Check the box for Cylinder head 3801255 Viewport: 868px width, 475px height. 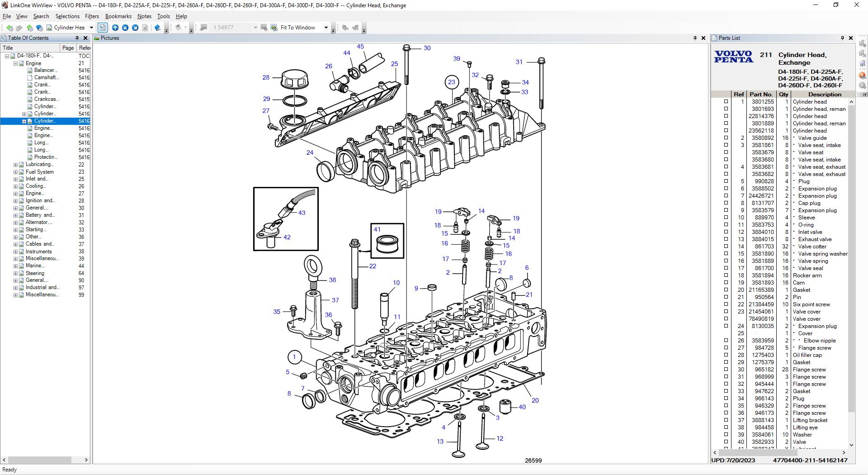[x=726, y=102]
